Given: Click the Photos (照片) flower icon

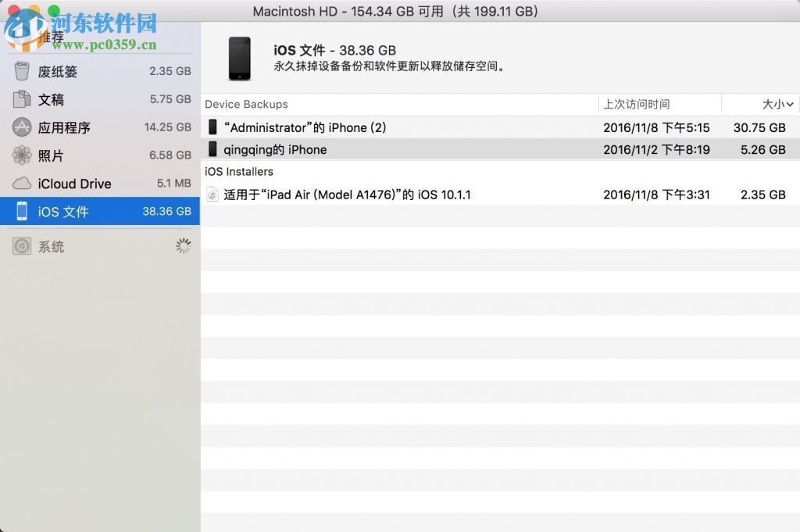Looking at the screenshot, I should [21, 155].
